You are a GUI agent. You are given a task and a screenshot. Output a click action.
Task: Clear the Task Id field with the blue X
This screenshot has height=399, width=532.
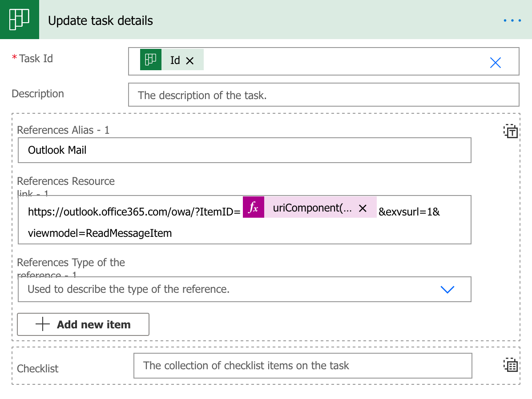point(495,63)
